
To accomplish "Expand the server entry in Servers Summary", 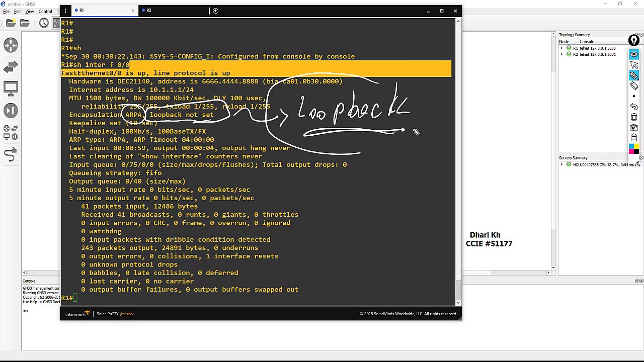I will pos(562,164).
